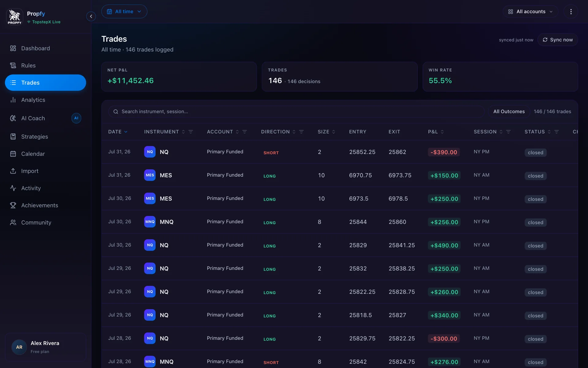This screenshot has height=368, width=588.
Task: Open the three-dot more options menu
Action: pos(571,12)
